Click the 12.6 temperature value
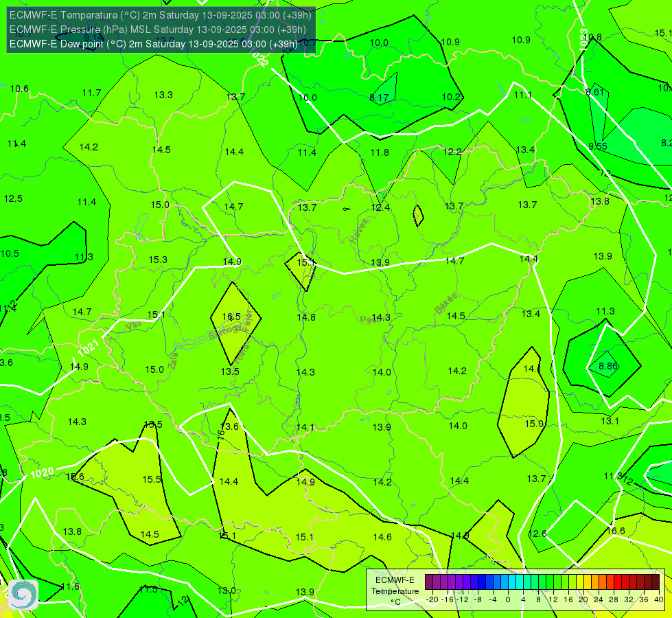The image size is (672, 618). [537, 534]
